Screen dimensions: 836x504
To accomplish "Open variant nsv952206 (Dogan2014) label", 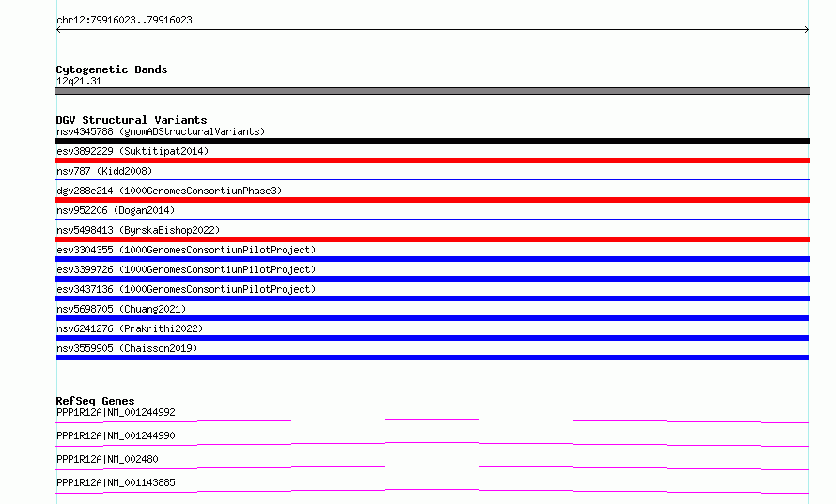I will coord(116,210).
